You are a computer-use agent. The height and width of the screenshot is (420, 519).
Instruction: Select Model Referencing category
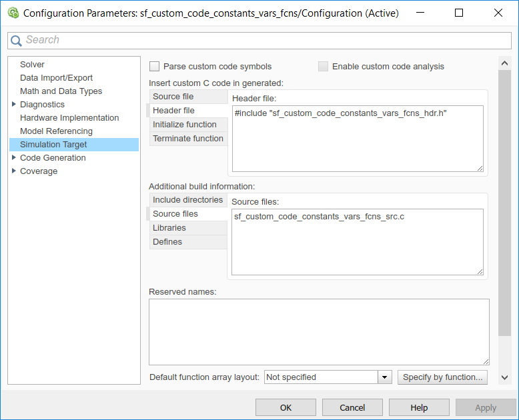(56, 131)
